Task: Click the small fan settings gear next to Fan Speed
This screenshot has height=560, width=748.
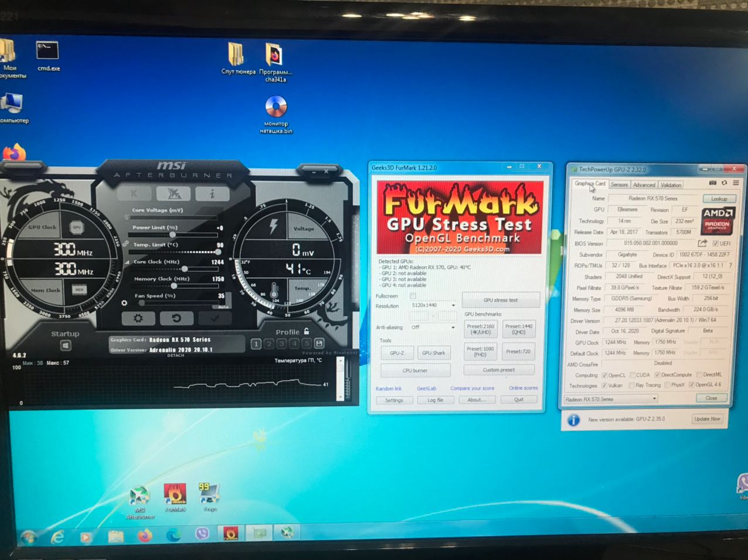Action: click(x=124, y=303)
